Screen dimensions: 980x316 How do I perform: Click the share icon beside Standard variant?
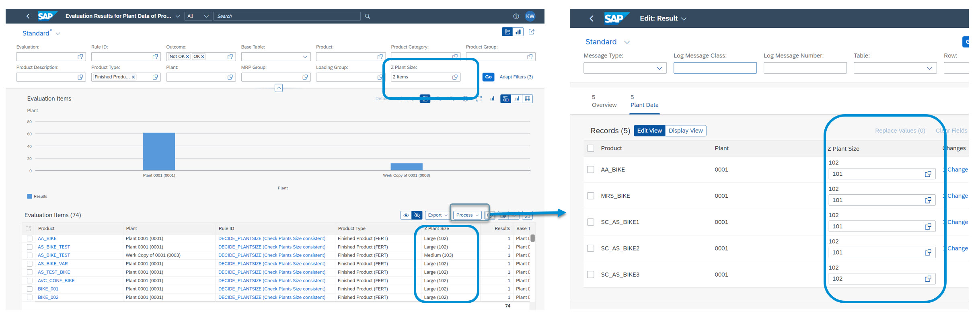(532, 32)
